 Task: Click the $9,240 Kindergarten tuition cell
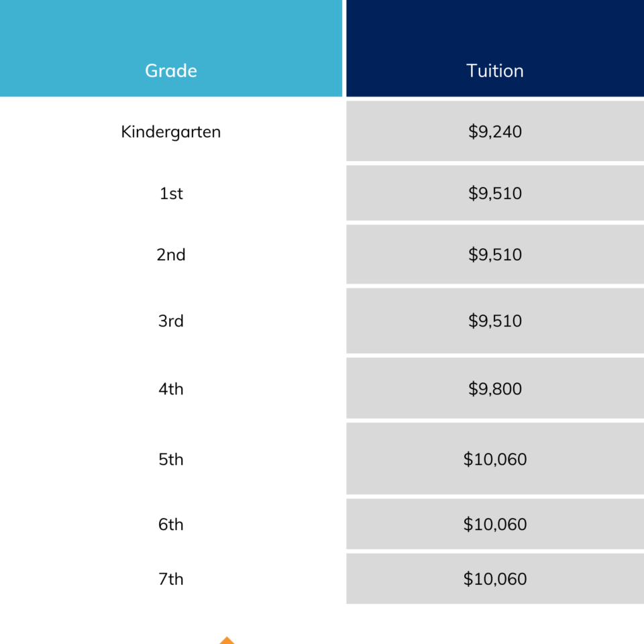(495, 131)
